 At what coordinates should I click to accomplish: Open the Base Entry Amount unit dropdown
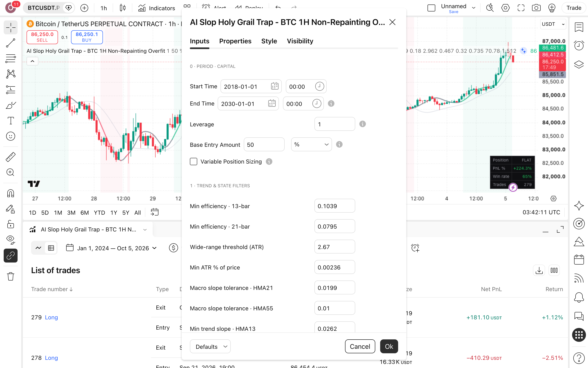coord(311,144)
